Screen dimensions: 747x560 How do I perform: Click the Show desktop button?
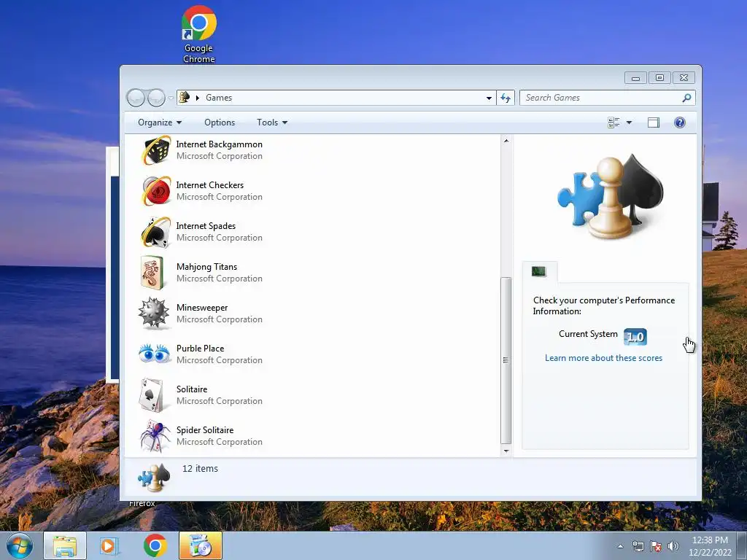[742, 545]
